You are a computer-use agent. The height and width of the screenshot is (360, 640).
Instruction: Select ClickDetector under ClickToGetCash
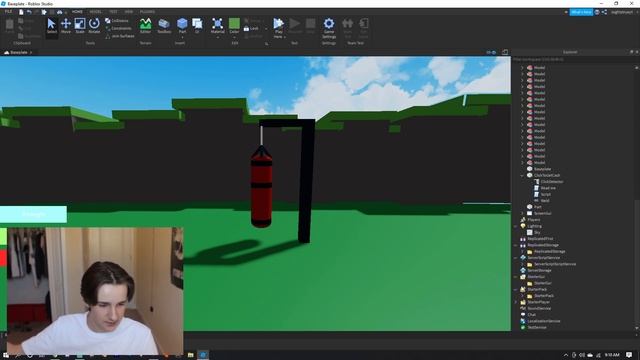(551, 182)
